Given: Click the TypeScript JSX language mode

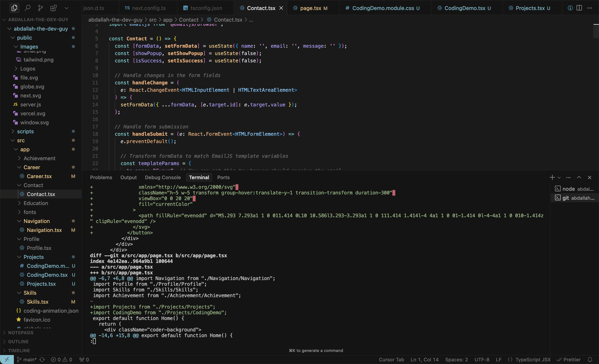Looking at the screenshot, I should [x=533, y=359].
